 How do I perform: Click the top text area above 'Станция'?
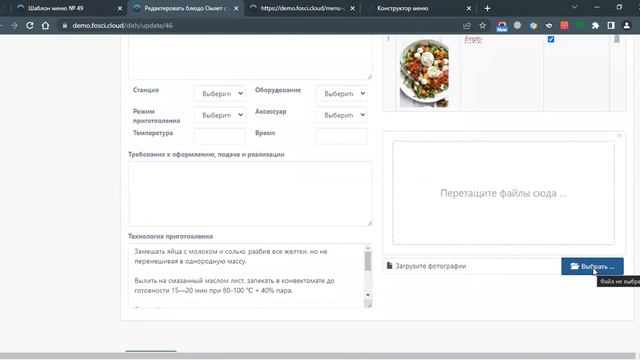point(250,57)
